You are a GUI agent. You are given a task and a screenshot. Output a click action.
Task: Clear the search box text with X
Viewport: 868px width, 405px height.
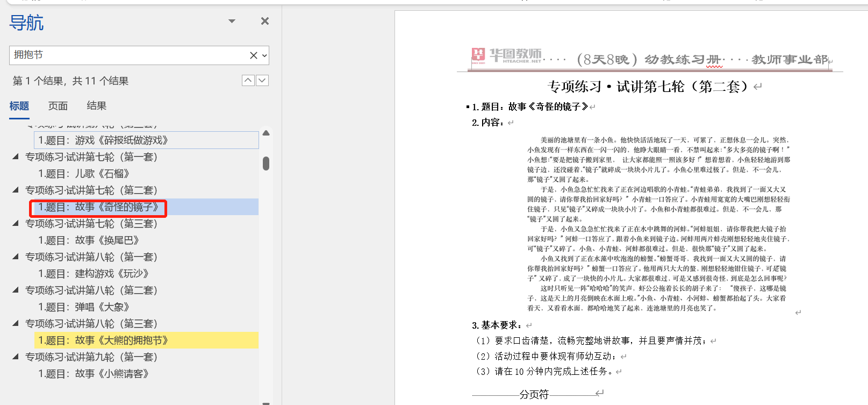253,55
